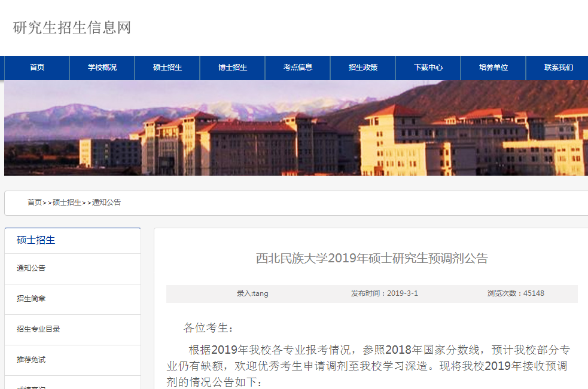Click the 发布时间：2019-3-1 text
The image size is (588, 389).
(x=385, y=293)
